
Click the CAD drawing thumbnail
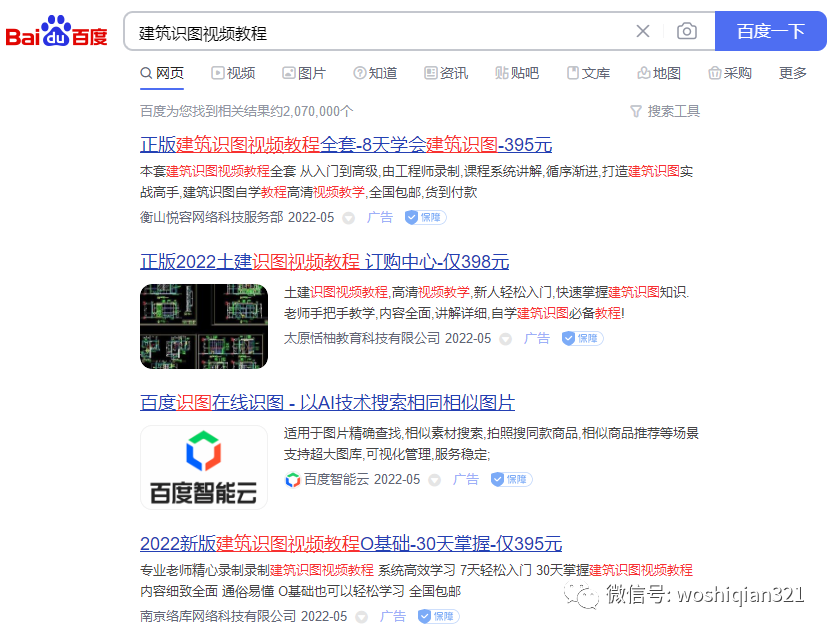[x=204, y=326]
